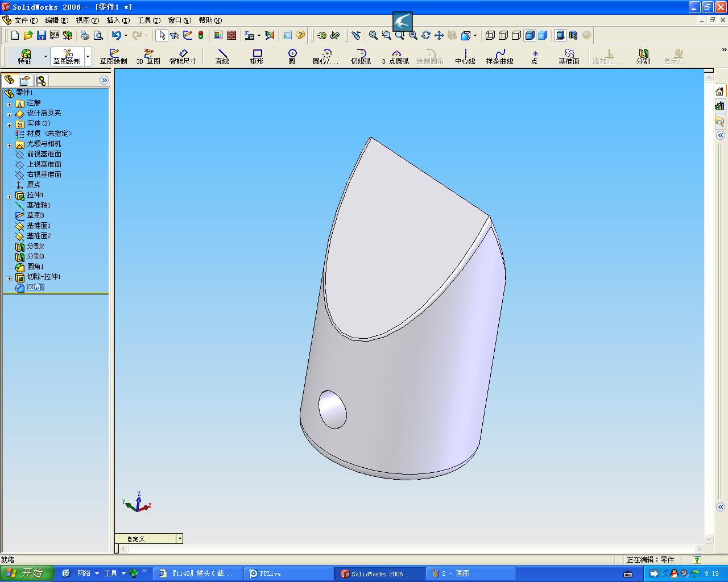Open the Design Library icon in task pane
The width and height of the screenshot is (728, 582).
click(719, 106)
